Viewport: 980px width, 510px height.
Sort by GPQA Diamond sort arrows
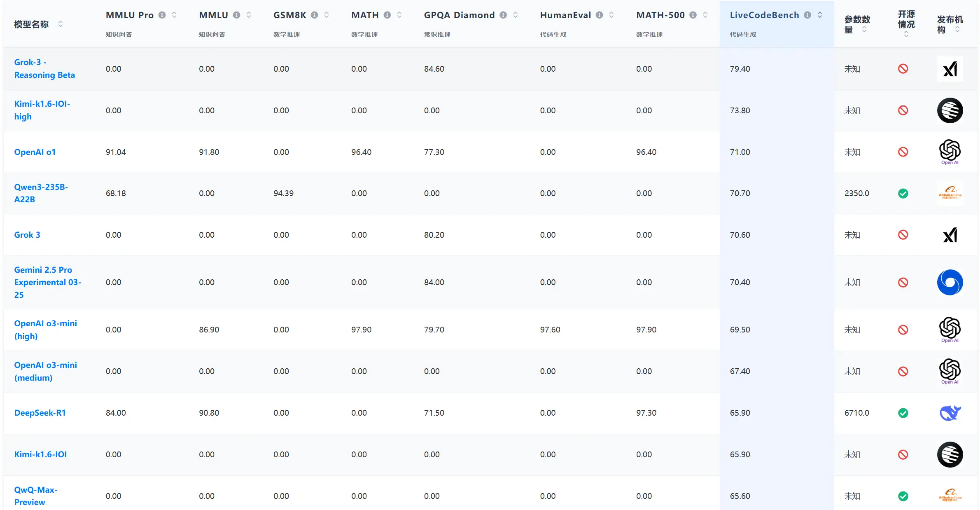(516, 15)
